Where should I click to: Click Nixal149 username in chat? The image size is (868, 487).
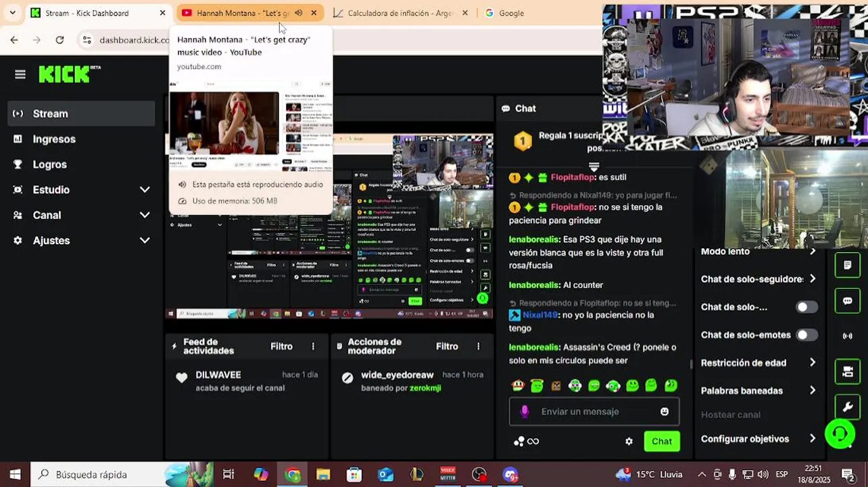click(x=540, y=315)
